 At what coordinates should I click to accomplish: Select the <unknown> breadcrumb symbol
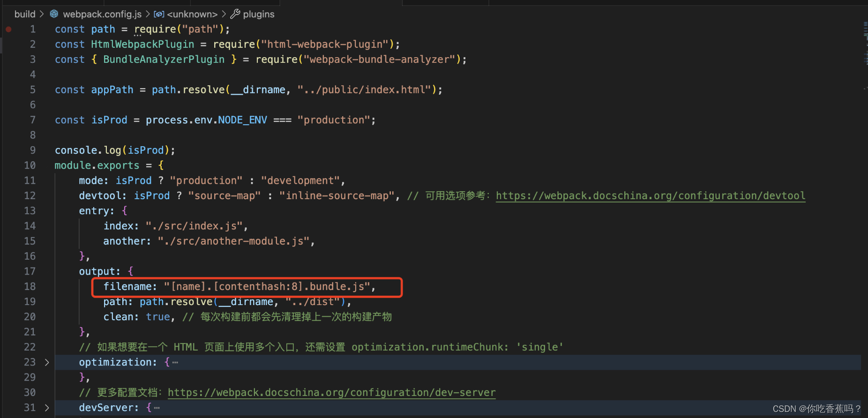pyautogui.click(x=192, y=14)
